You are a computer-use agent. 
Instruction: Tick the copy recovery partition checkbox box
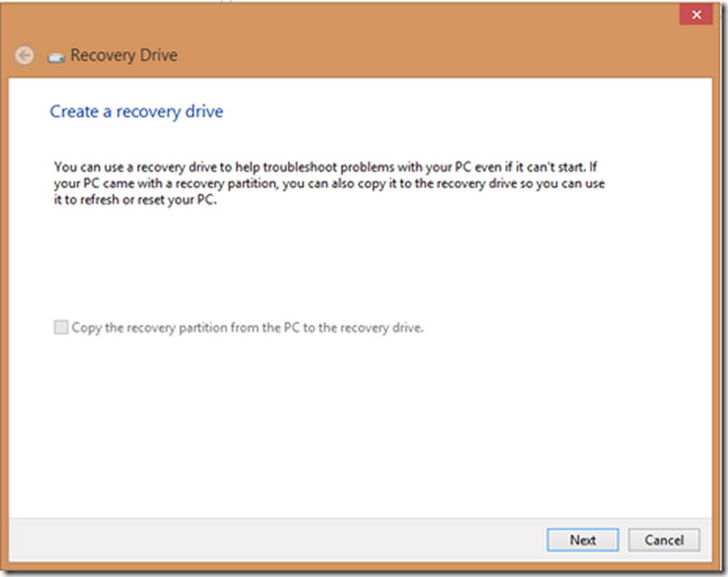(x=61, y=328)
